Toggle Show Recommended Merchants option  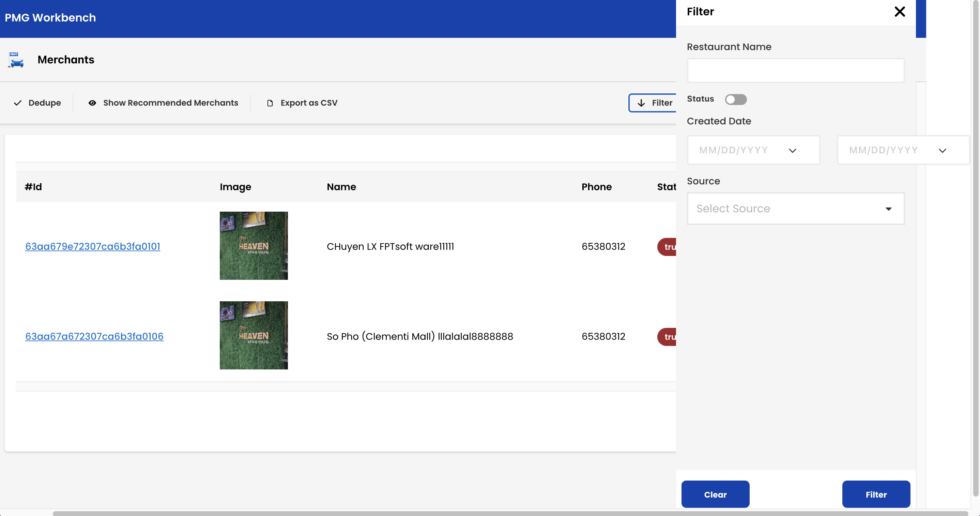coord(170,103)
